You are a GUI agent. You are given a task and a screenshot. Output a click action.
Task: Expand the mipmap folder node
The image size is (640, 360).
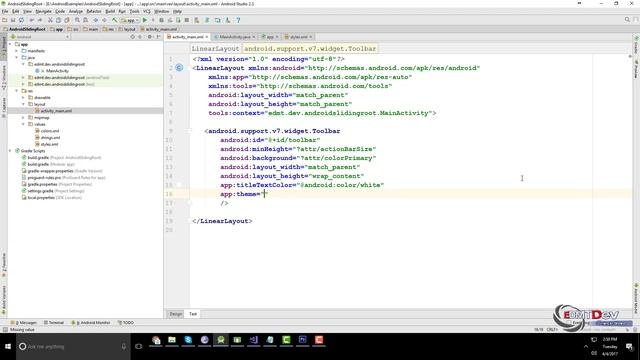(x=23, y=118)
